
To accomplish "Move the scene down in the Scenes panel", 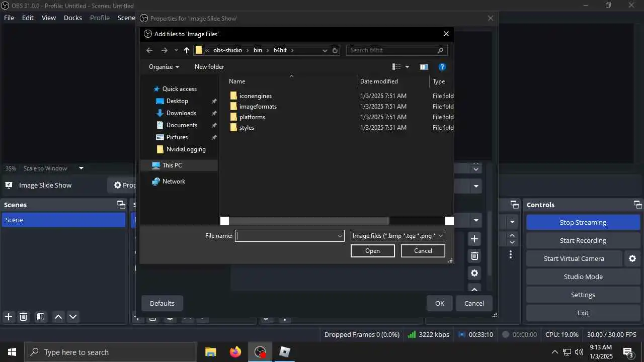I will 73,317.
